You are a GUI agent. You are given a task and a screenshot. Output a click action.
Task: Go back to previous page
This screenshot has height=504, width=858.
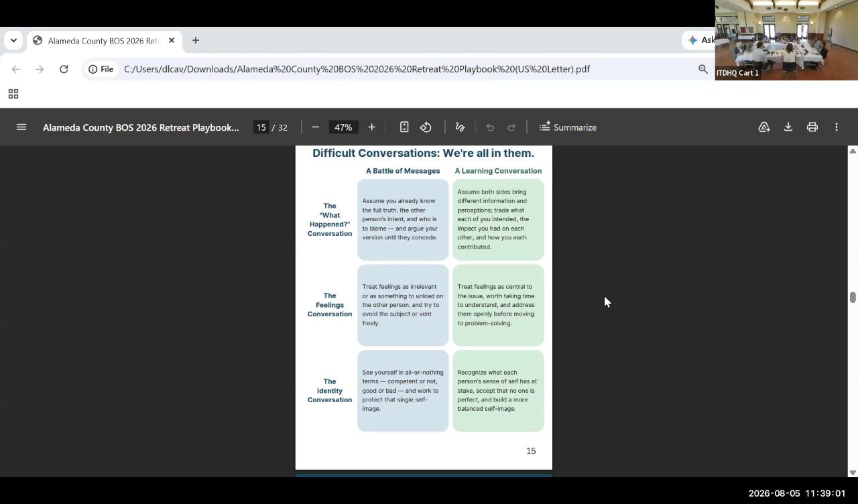(x=15, y=69)
